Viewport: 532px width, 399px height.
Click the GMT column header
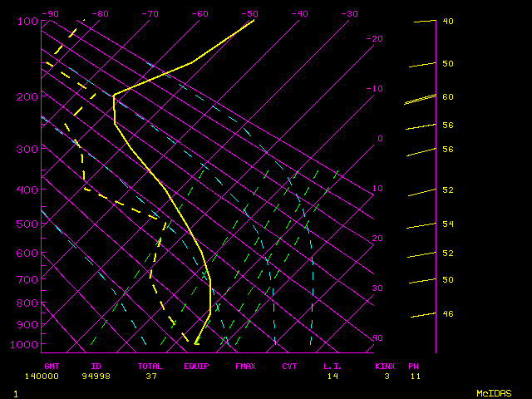tap(52, 366)
